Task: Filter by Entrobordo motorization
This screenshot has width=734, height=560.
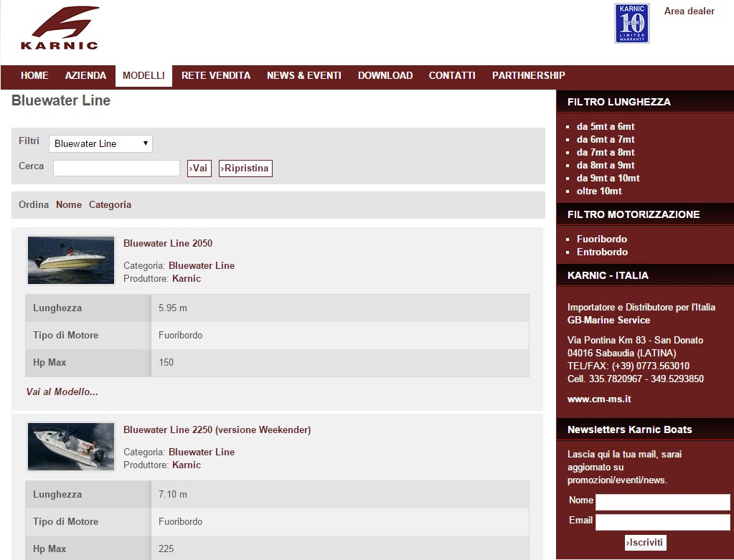Action: point(603,252)
